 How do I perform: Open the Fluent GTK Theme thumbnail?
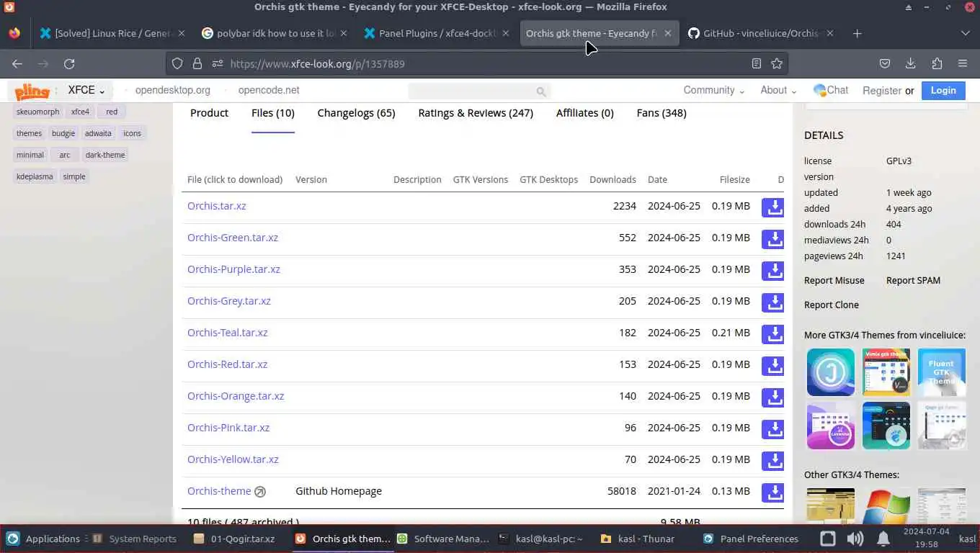tap(942, 372)
